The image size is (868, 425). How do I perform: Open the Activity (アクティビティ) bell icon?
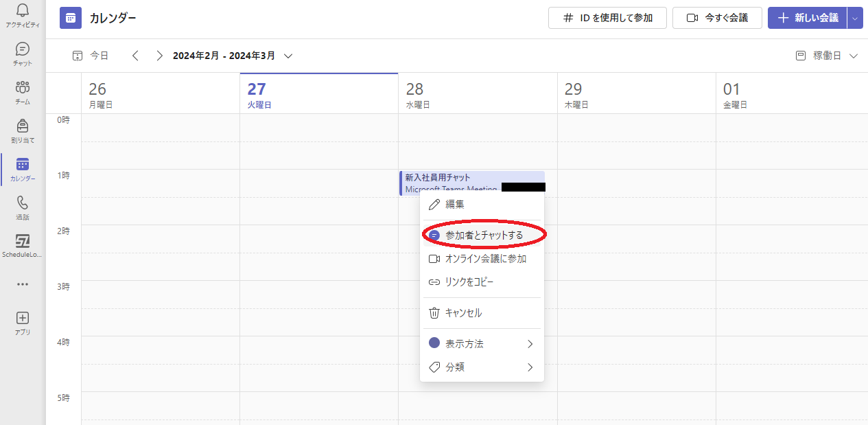click(23, 11)
